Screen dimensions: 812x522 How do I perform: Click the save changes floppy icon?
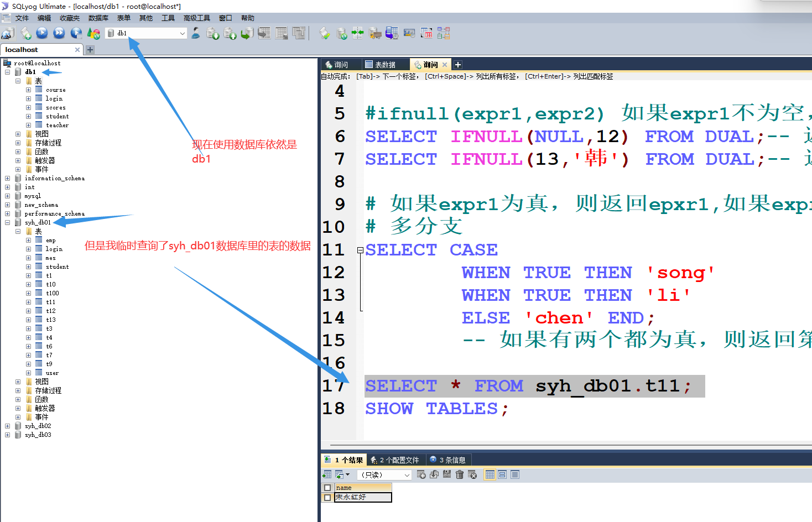[x=447, y=474]
